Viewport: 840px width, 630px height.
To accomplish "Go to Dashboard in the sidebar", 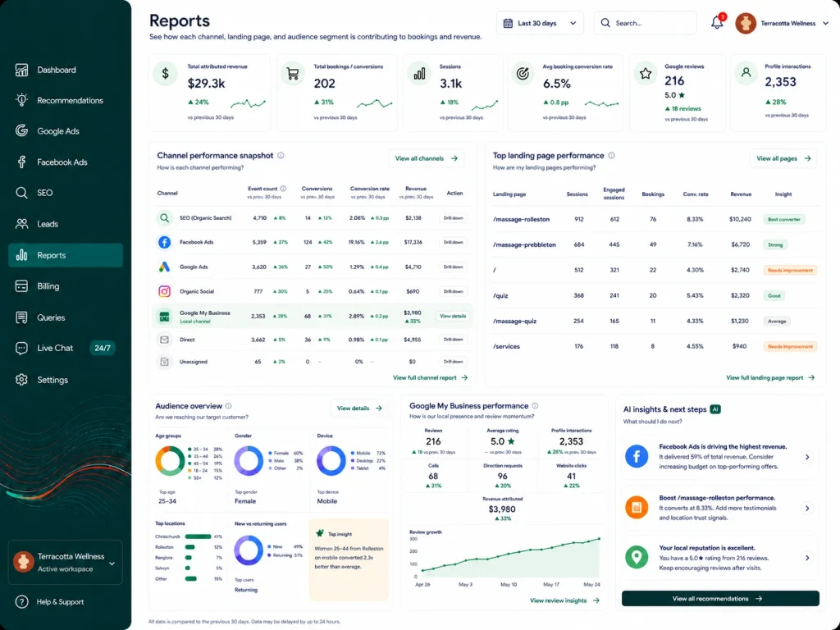I will pyautogui.click(x=66, y=70).
